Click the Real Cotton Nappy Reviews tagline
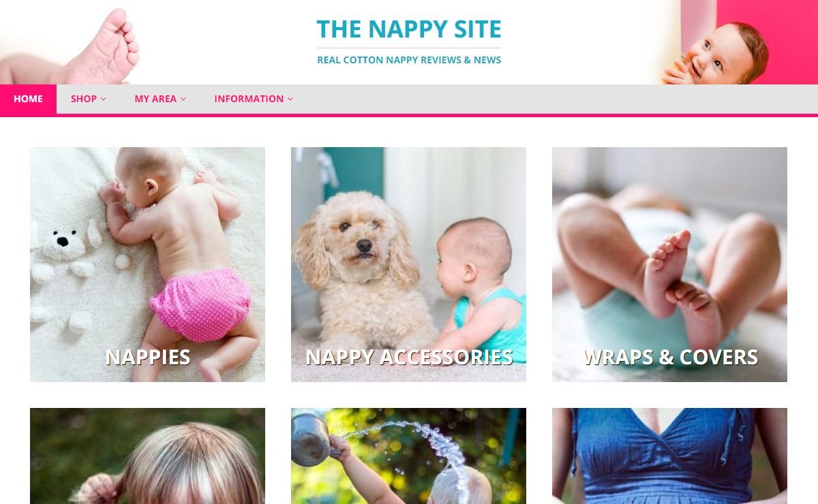The height and width of the screenshot is (504, 818). [409, 60]
